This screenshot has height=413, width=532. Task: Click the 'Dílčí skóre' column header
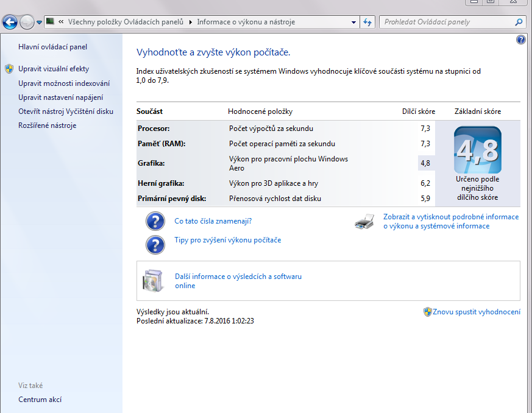click(419, 111)
